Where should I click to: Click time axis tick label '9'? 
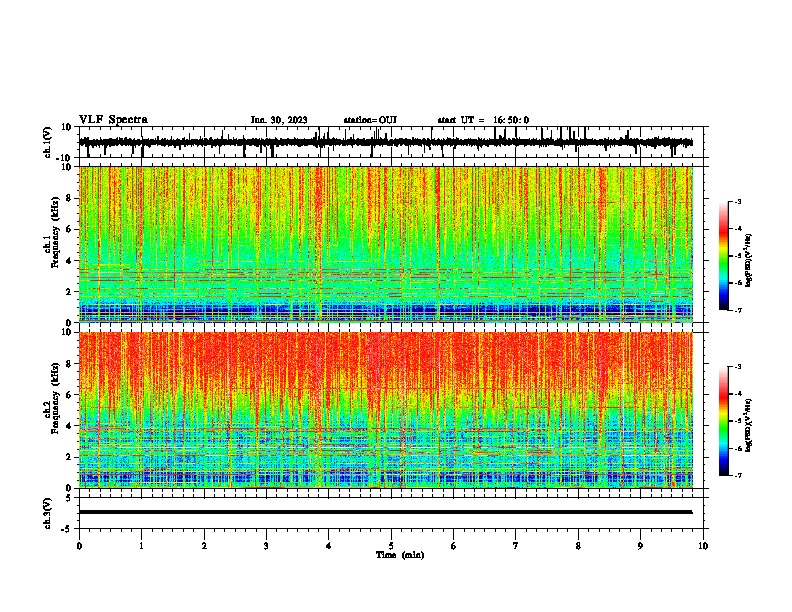(640, 546)
